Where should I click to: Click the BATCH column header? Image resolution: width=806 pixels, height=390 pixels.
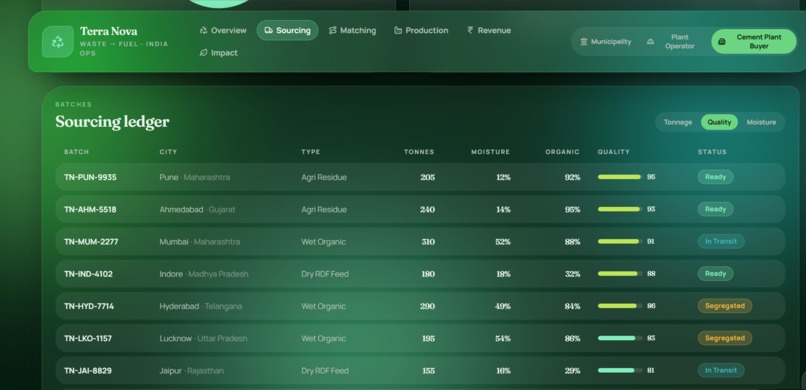tap(76, 152)
